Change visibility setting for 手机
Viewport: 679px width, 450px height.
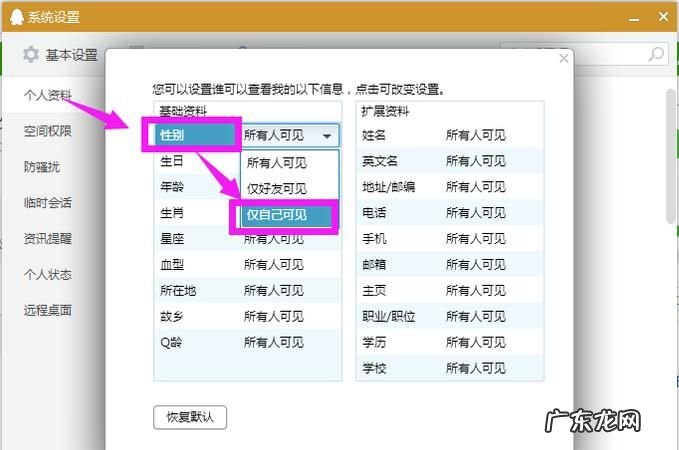click(x=475, y=239)
